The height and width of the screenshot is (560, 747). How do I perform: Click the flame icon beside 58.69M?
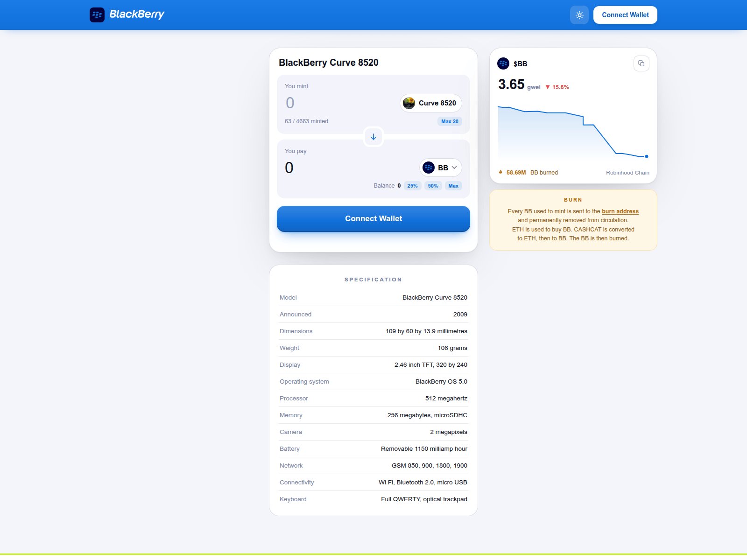click(500, 172)
